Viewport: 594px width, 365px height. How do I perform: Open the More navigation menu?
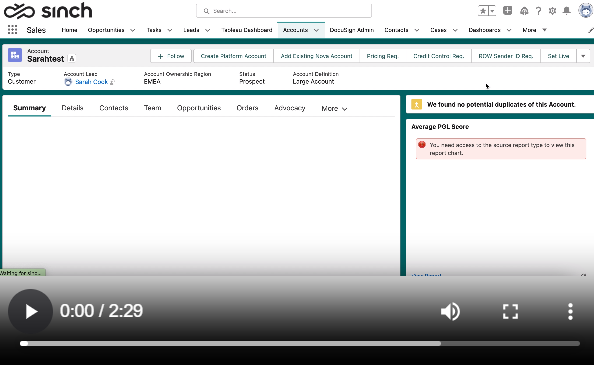(x=534, y=30)
